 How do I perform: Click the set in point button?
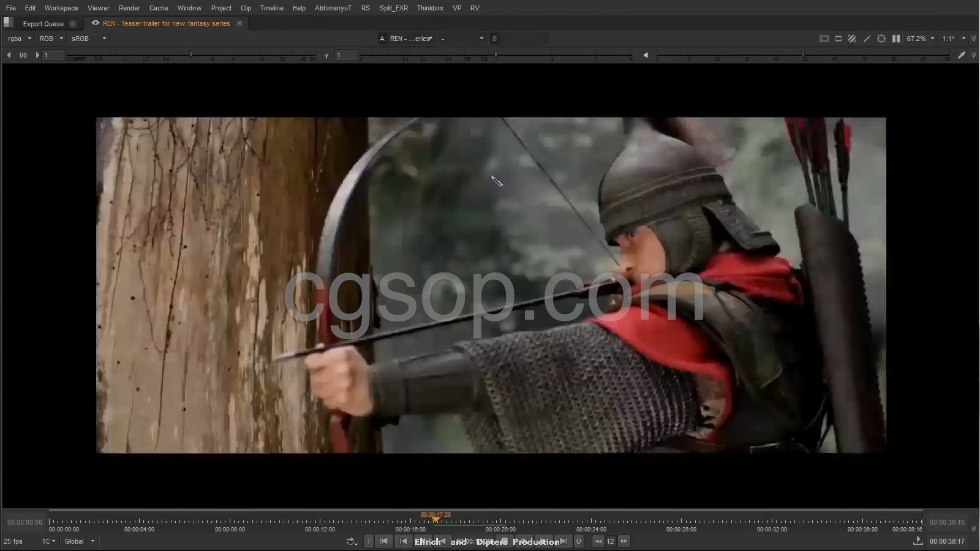point(369,541)
